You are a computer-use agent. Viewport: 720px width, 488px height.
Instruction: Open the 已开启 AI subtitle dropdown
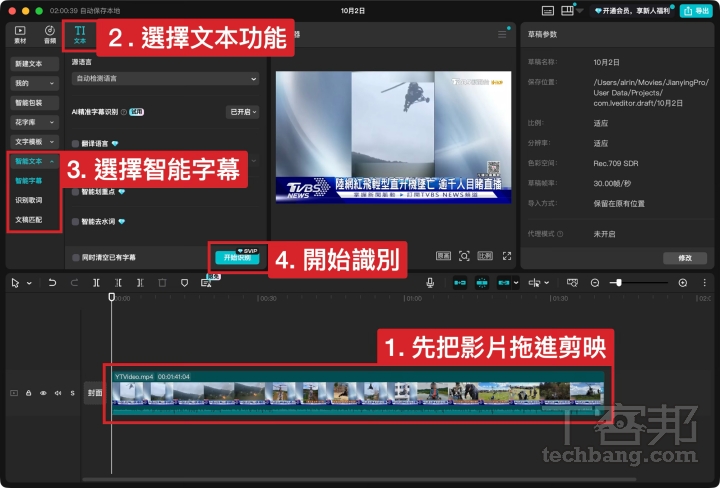pos(242,112)
